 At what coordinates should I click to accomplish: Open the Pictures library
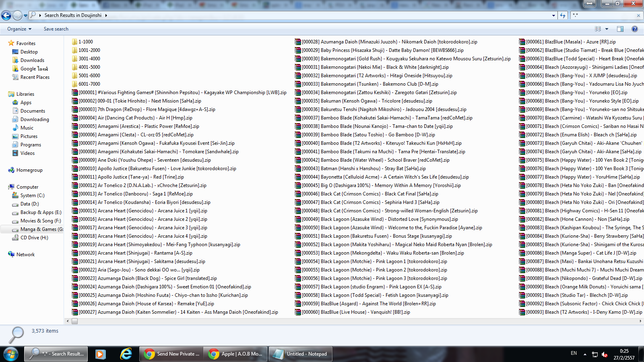pos(29,136)
